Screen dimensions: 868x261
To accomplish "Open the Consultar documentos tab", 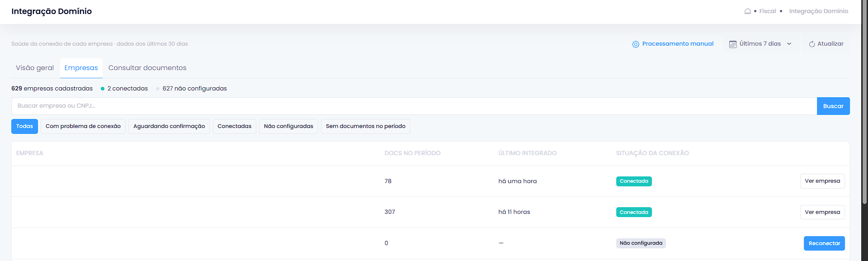I will [147, 68].
